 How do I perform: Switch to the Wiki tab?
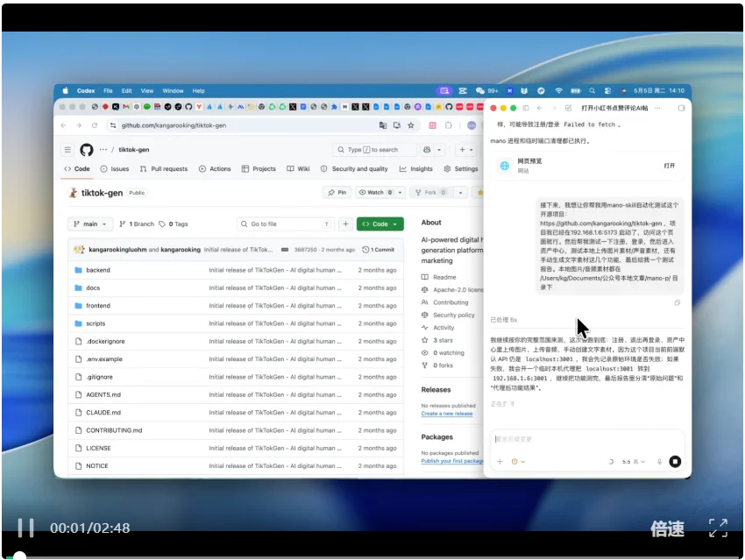pos(298,168)
